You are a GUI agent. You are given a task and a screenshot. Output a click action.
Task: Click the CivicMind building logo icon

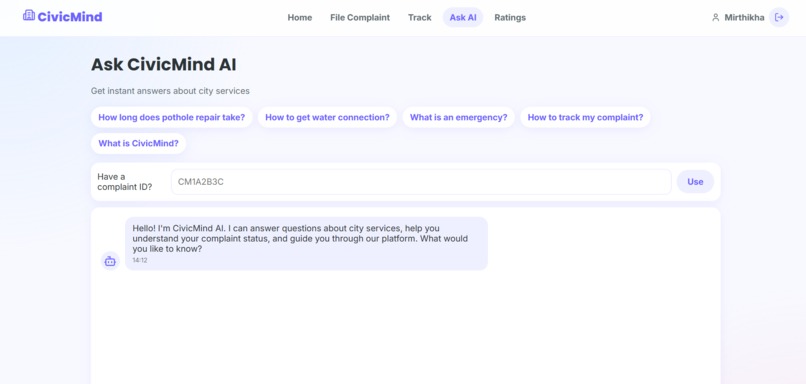29,15
